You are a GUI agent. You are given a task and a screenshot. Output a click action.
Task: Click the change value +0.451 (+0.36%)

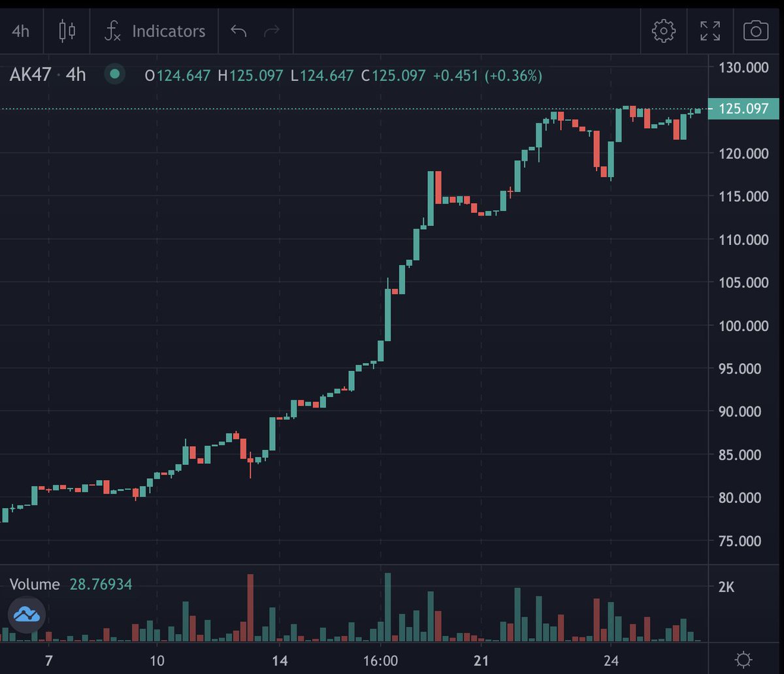pyautogui.click(x=487, y=76)
